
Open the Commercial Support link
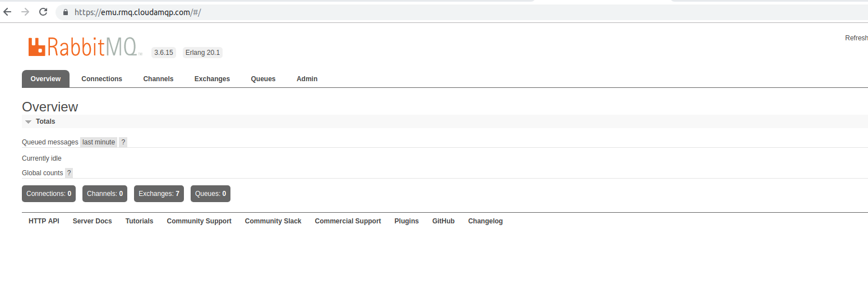click(348, 221)
